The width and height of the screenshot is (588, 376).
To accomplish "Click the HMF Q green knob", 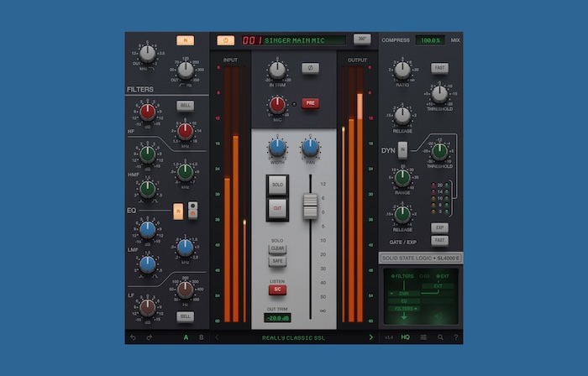I will pos(148,189).
